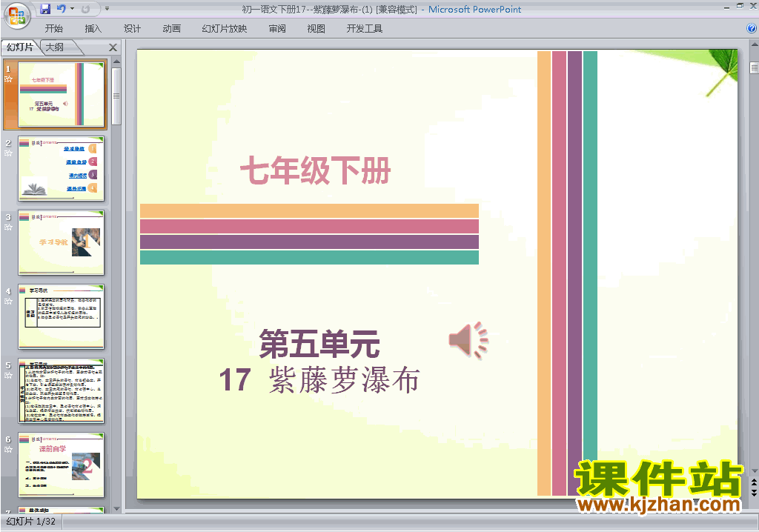Click main editing area scrollbar down arrow
759x532 pixels.
click(754, 471)
